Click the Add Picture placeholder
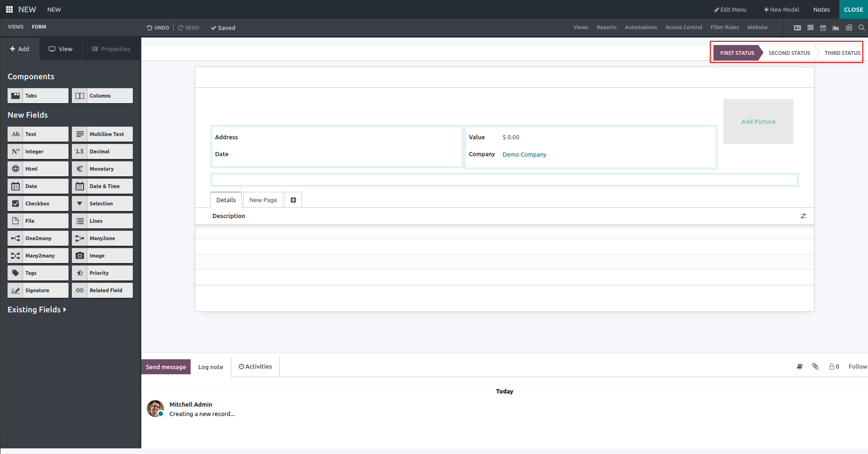The height and width of the screenshot is (454, 868). [x=758, y=121]
